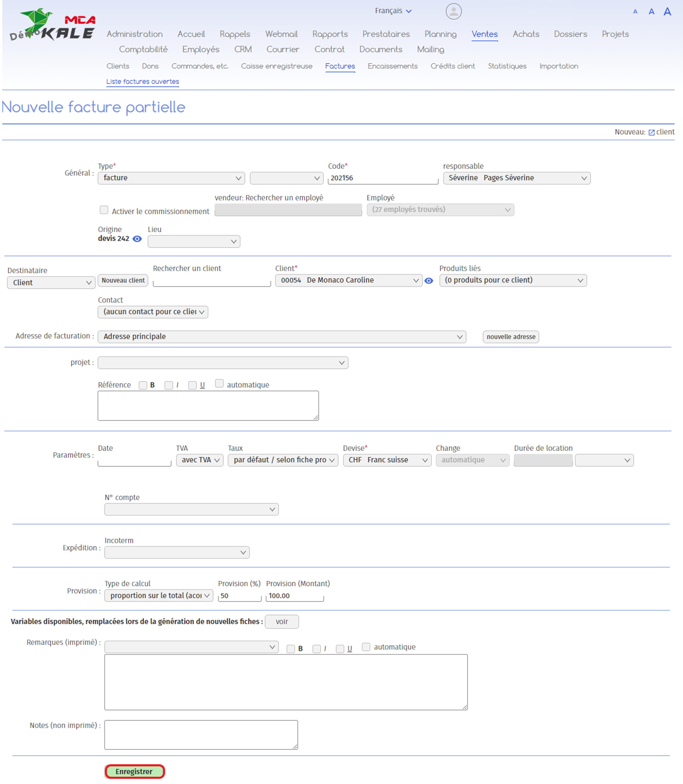Viewport: 683px width, 784px height.
Task: Select the medium font size A
Action: pos(651,11)
